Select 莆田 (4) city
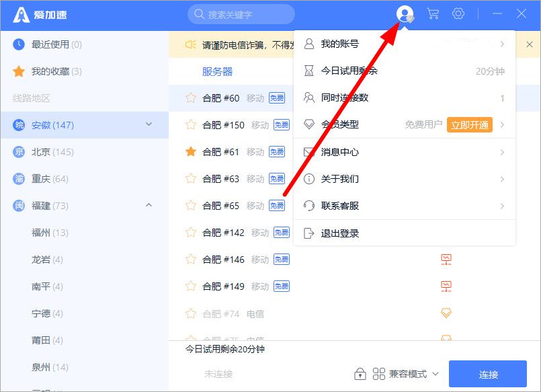The image size is (541, 392). point(85,340)
